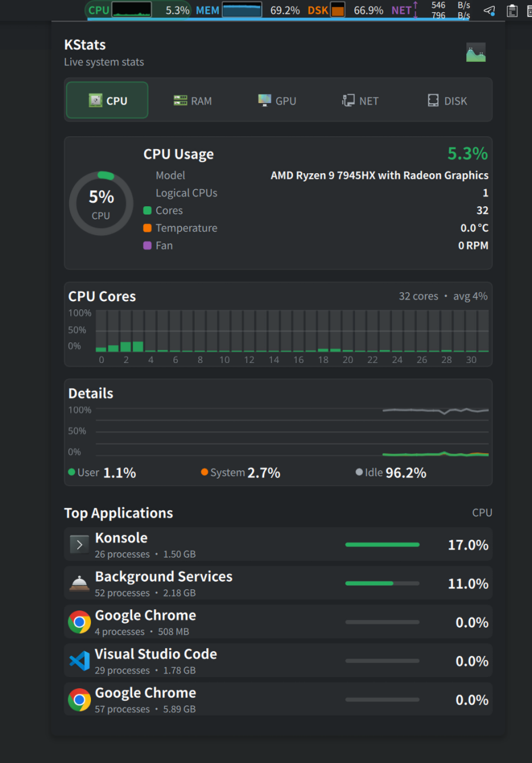
Task: Click the orange Temperature legend square
Action: [x=147, y=228]
